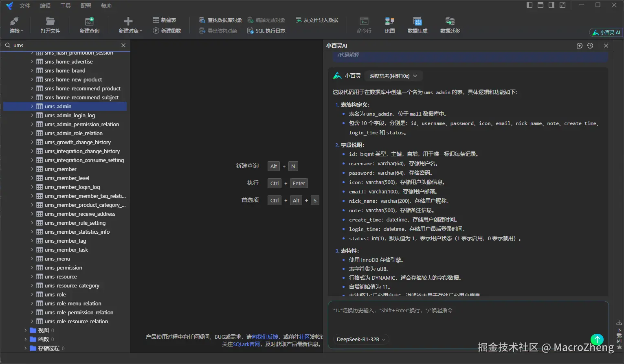Send the message with green arrow button
Viewport: 624px width, 364px height.
(597, 340)
